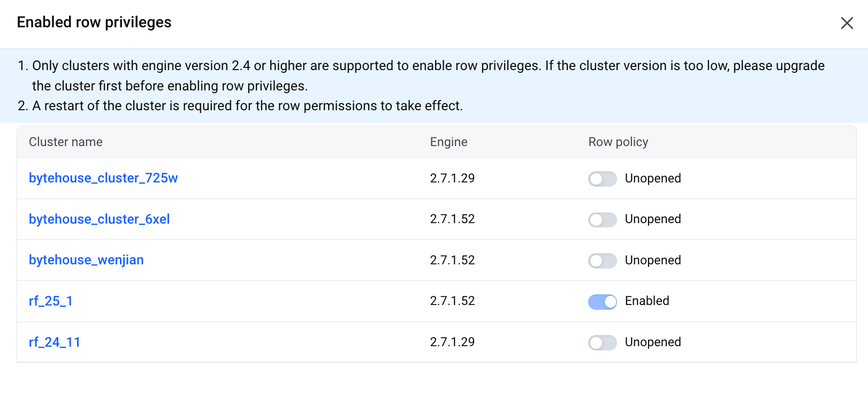Select engine version 2.7.1.29 of bytehouse_cluster_725w
The image size is (868, 412).
452,178
